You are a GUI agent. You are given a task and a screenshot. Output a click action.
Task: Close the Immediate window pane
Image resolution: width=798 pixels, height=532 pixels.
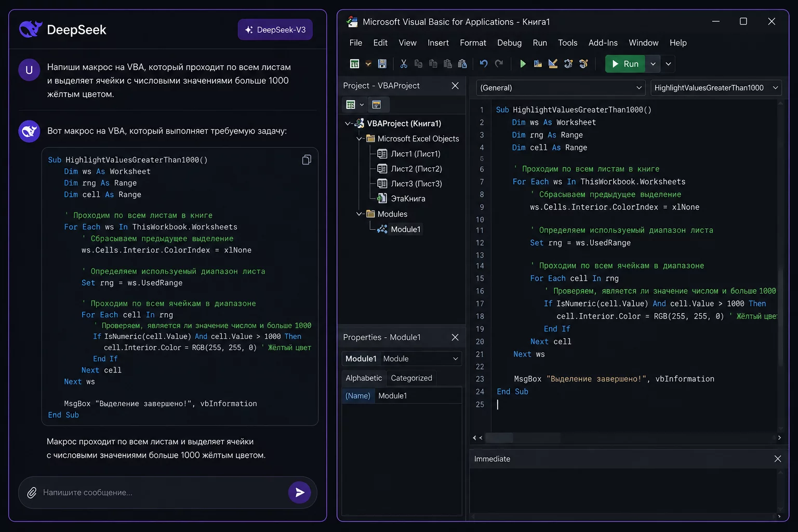tap(778, 459)
